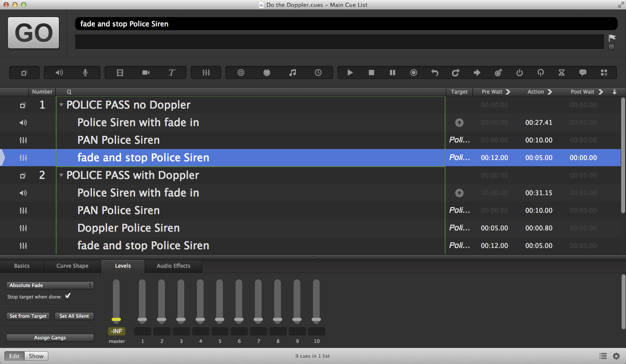Open the Curve Shape tab
Image resolution: width=626 pixels, height=364 pixels.
pyautogui.click(x=72, y=266)
